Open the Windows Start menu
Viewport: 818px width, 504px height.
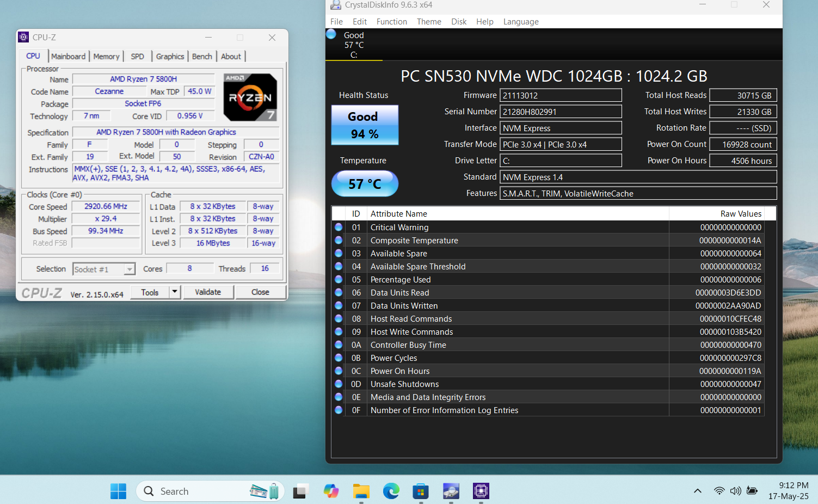click(x=118, y=491)
